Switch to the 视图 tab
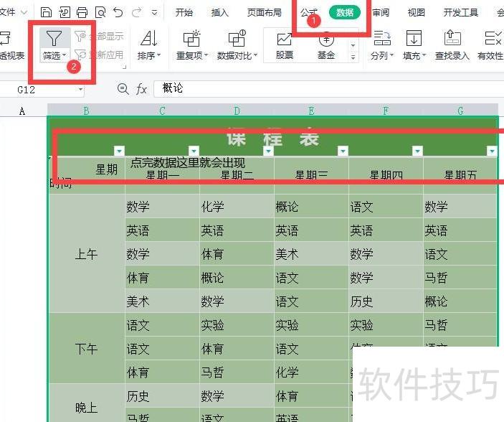 tap(417, 12)
